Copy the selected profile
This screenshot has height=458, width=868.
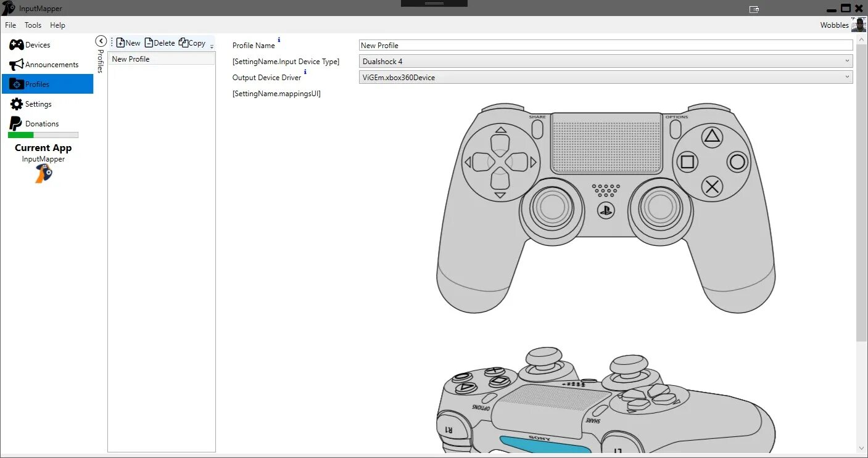[192, 43]
